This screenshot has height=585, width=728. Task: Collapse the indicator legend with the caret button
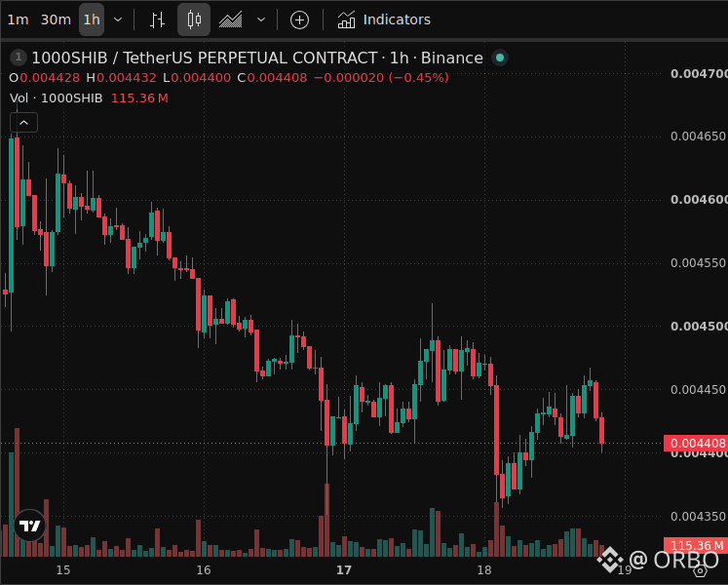click(23, 123)
